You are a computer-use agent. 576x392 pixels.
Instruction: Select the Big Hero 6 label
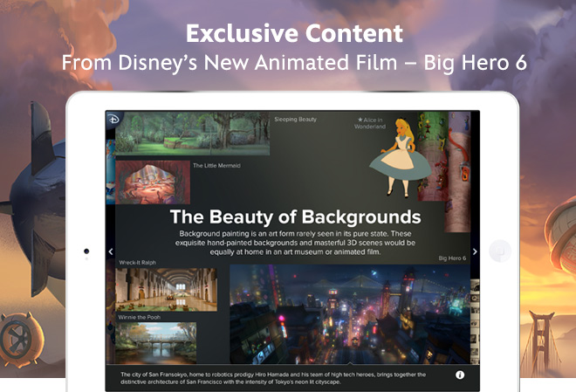(x=452, y=258)
